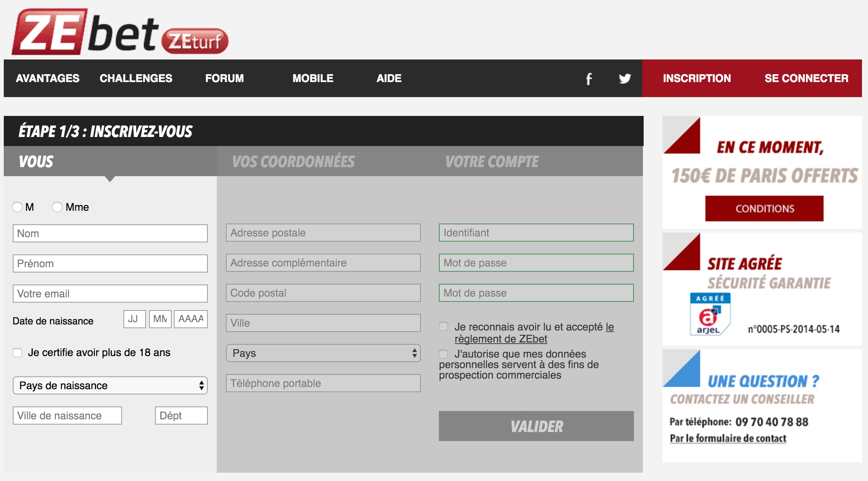Open the AVANTAGES menu
Viewport: 868px width, 481px height.
click(47, 78)
